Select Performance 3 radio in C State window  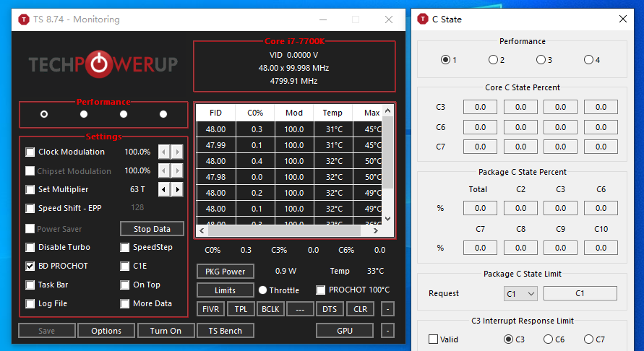point(541,59)
